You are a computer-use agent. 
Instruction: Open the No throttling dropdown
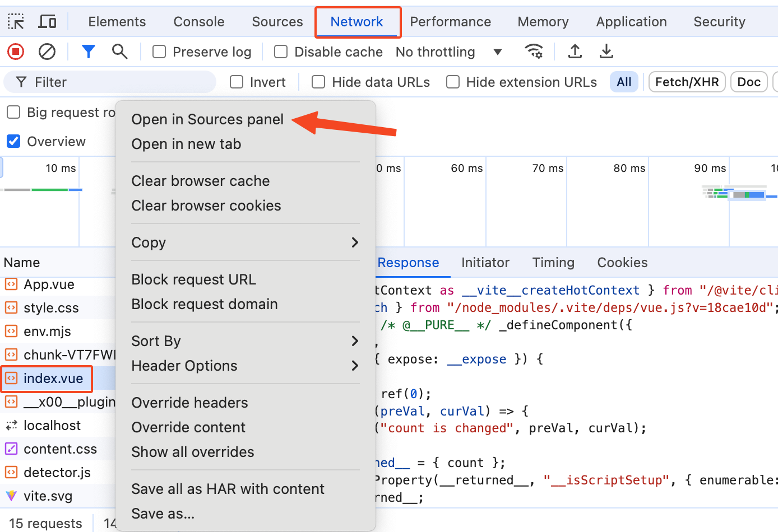coord(448,52)
